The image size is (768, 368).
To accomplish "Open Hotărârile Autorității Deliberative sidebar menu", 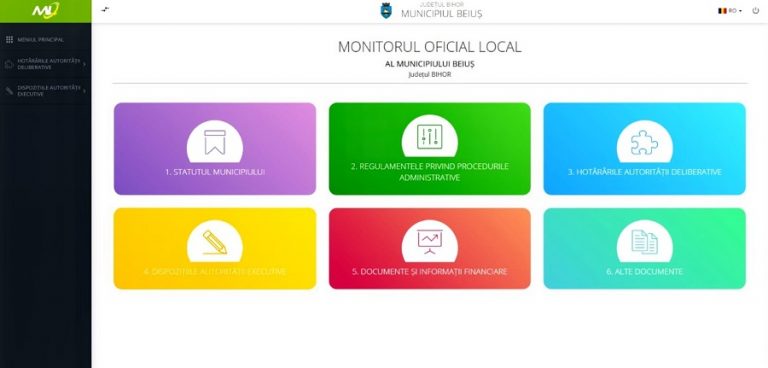I will 46,64.
